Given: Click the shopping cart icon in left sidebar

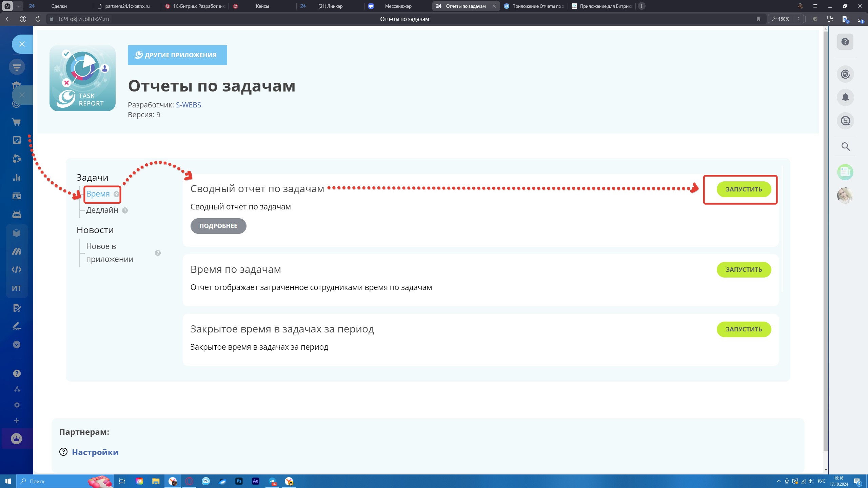Looking at the screenshot, I should tap(16, 122).
